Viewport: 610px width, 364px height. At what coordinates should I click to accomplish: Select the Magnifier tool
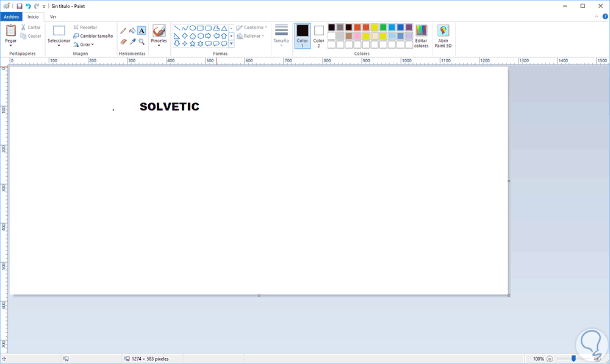click(142, 41)
